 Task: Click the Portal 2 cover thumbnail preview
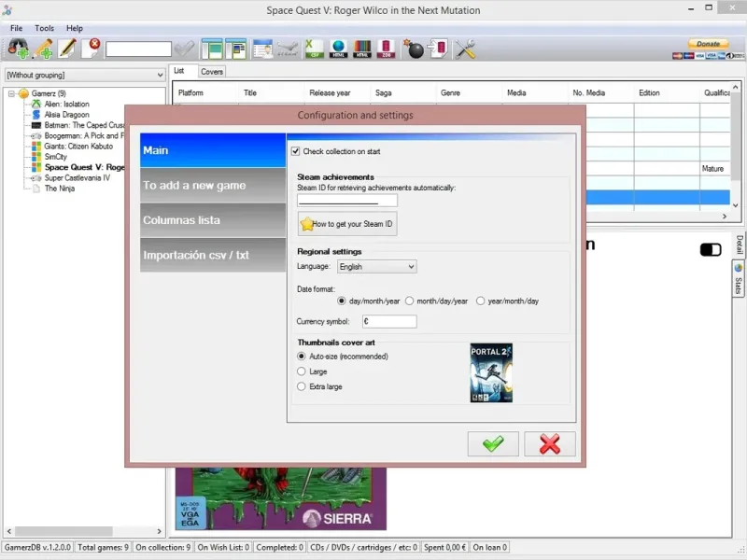(491, 372)
